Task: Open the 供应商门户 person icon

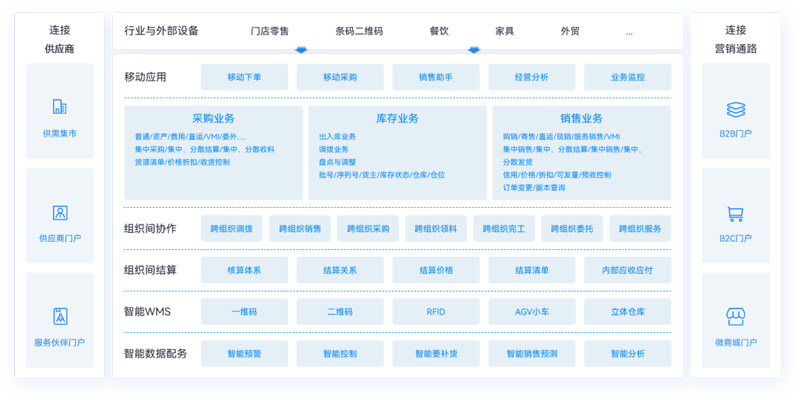Action: [x=59, y=212]
